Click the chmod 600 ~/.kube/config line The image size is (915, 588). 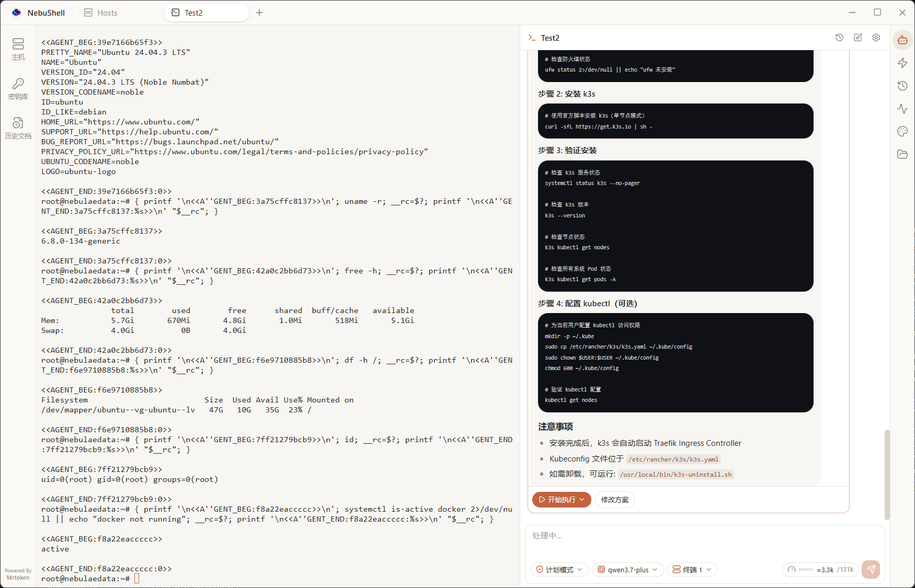point(582,368)
